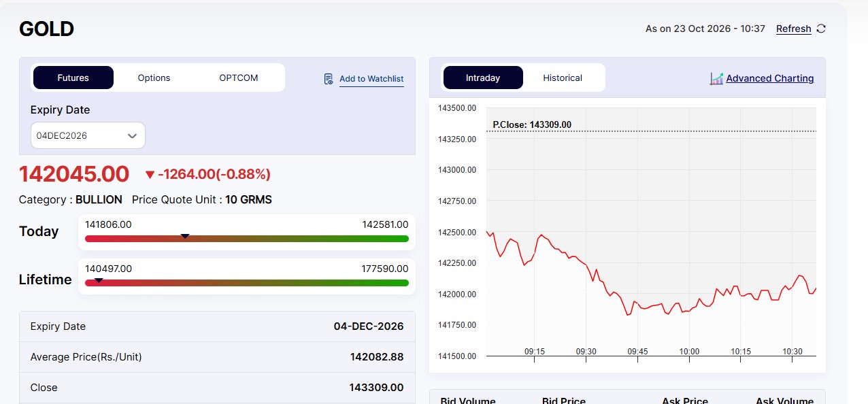Click Today's high value 142581.00
This screenshot has height=404, width=868.
(x=385, y=224)
